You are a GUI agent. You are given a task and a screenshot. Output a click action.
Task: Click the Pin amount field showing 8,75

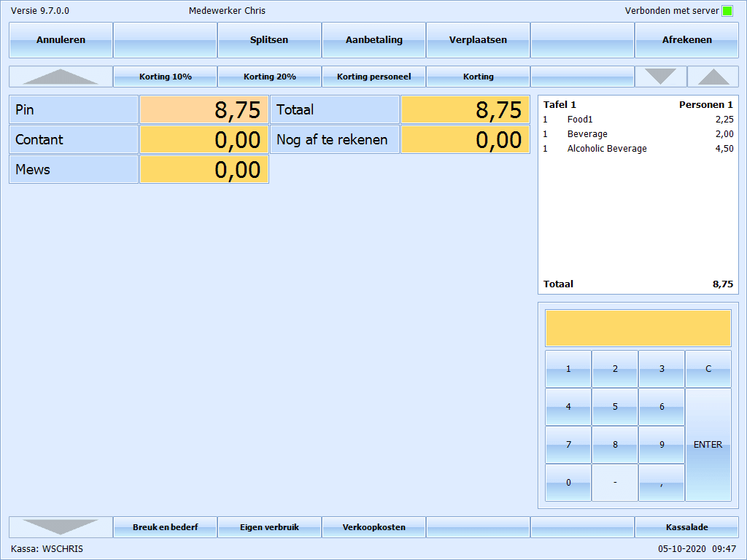pos(204,110)
